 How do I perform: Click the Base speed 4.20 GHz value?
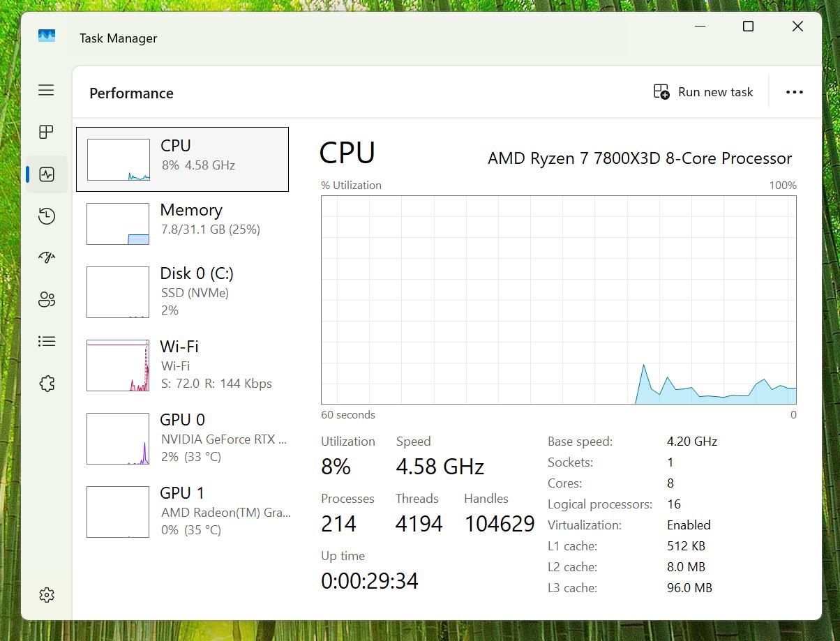point(692,442)
